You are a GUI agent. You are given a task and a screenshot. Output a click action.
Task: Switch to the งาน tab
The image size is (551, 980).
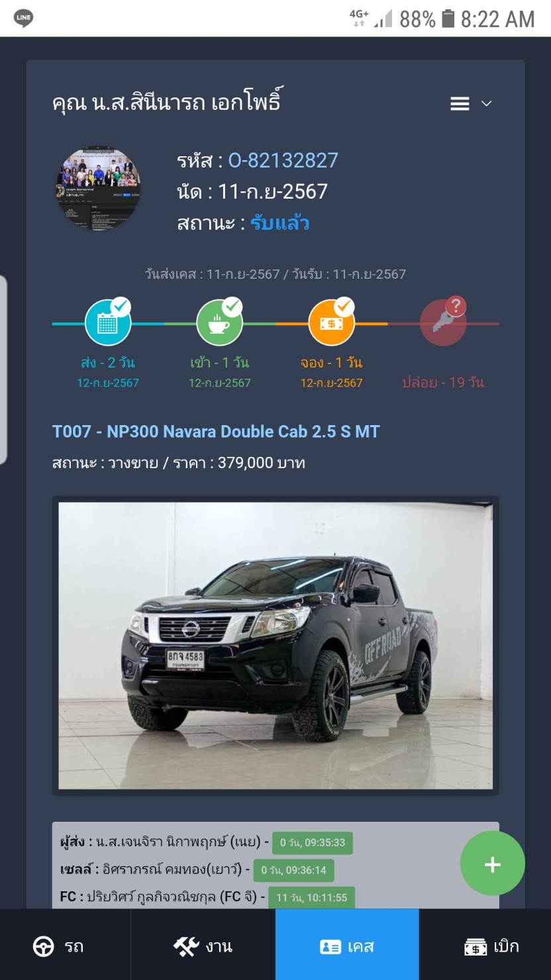(203, 946)
